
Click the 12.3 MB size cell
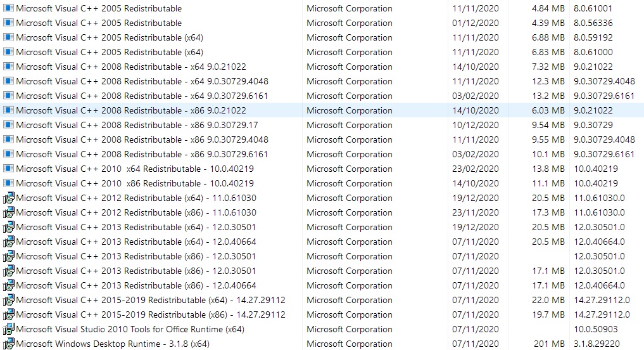pyautogui.click(x=548, y=81)
